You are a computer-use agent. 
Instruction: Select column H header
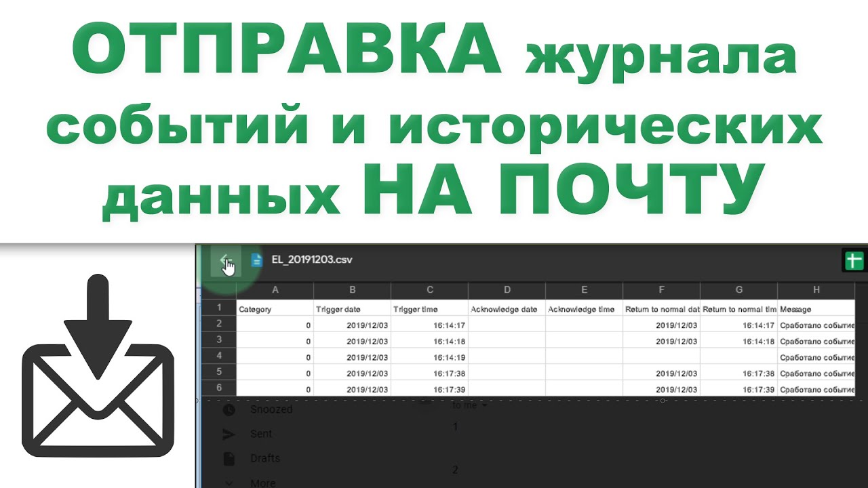816,290
